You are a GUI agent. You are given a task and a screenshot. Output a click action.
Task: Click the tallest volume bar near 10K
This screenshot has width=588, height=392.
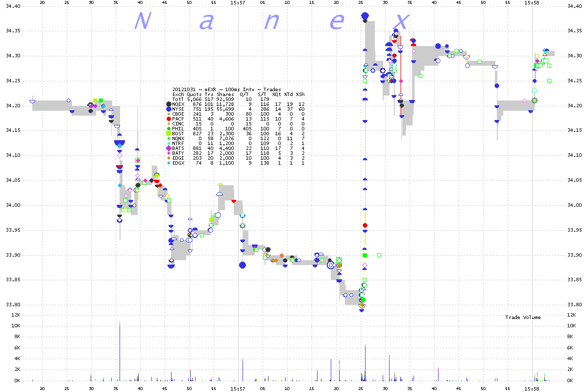pyautogui.click(x=120, y=351)
